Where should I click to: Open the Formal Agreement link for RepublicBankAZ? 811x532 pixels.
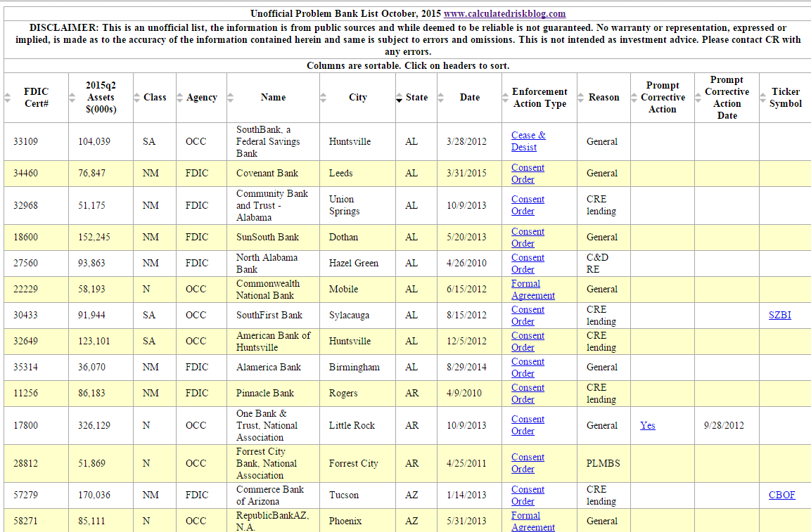(x=532, y=521)
